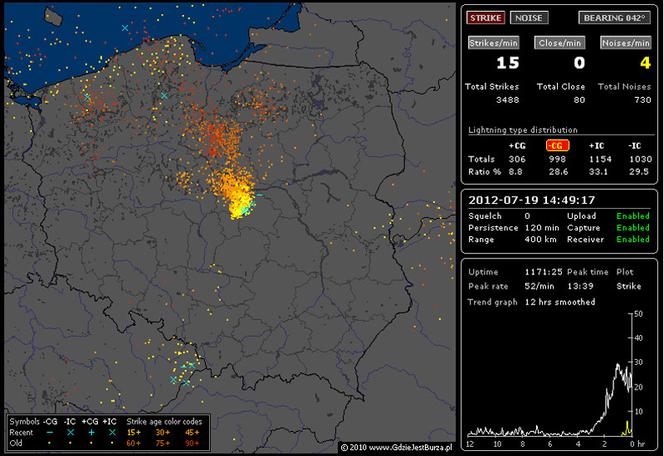Click the trend graph peak near 30

(x=618, y=366)
